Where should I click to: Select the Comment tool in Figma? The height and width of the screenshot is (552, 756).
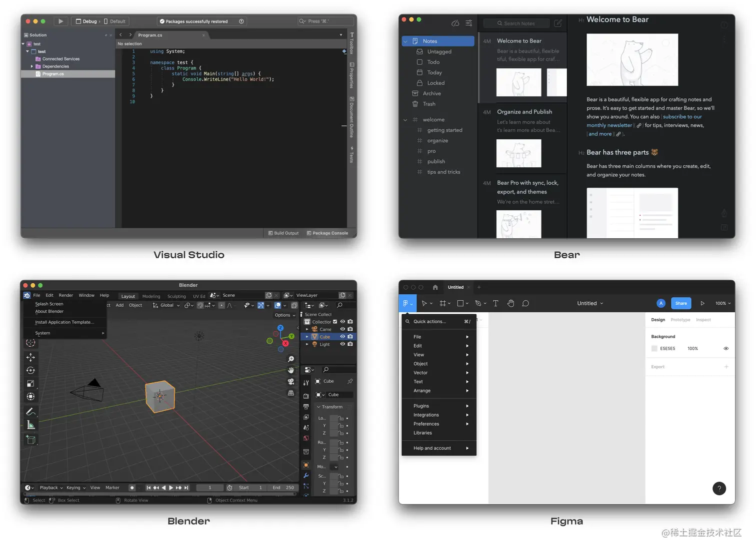(x=525, y=303)
